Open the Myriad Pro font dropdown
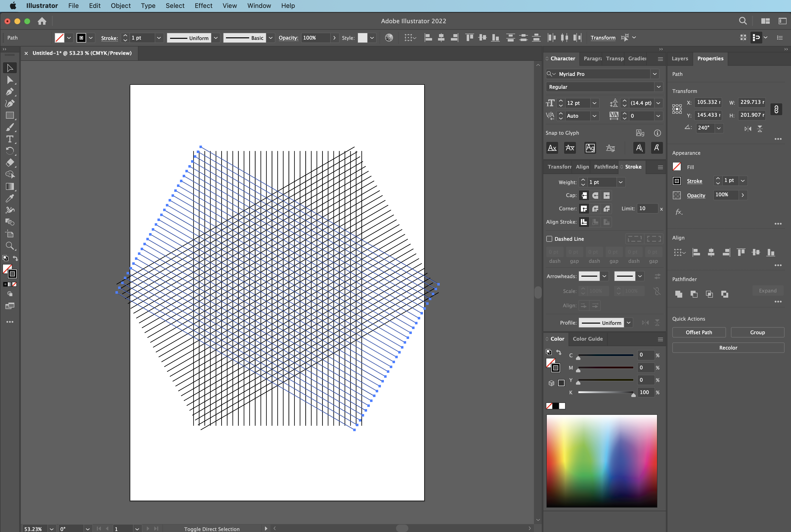Screen dimensions: 791x532 click(x=655, y=74)
